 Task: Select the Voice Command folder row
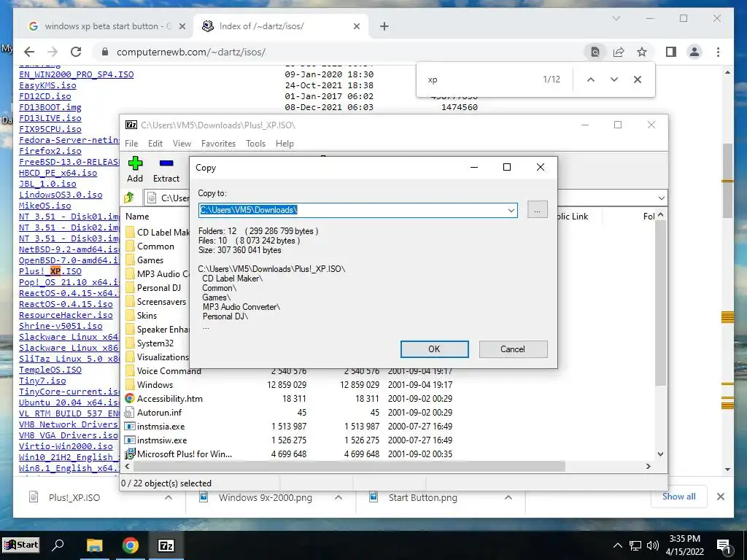click(x=289, y=371)
